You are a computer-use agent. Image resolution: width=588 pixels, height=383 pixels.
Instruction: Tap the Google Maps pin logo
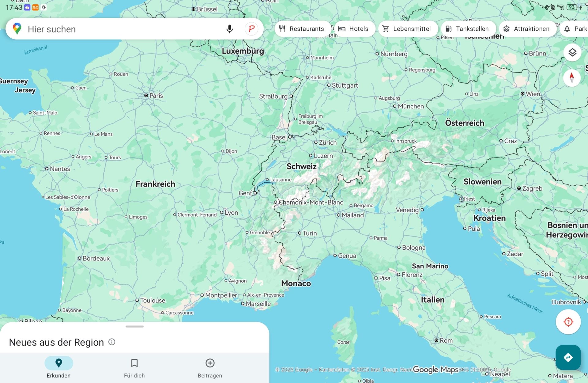[17, 29]
